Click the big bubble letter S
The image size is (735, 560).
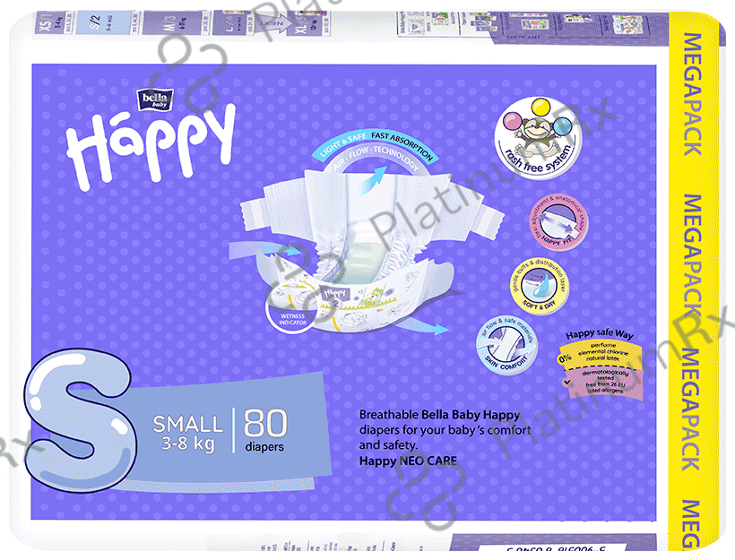[80, 421]
